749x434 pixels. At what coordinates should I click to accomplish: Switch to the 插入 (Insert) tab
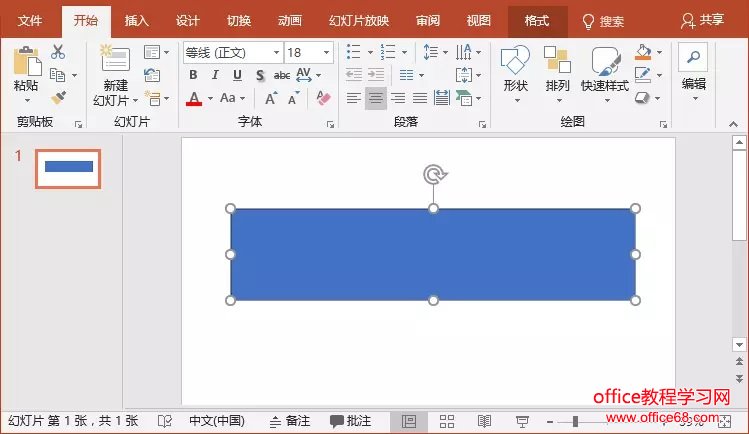pyautogui.click(x=137, y=20)
